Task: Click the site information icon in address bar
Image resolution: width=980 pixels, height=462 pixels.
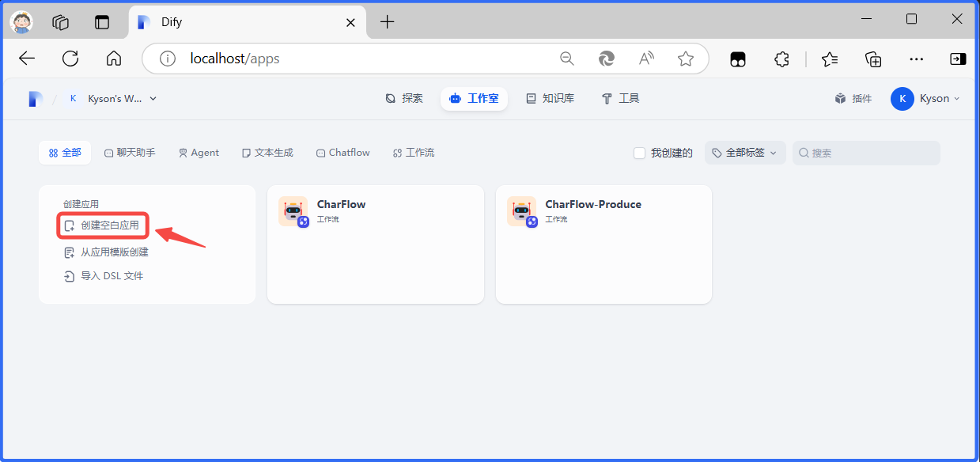Action: click(167, 59)
